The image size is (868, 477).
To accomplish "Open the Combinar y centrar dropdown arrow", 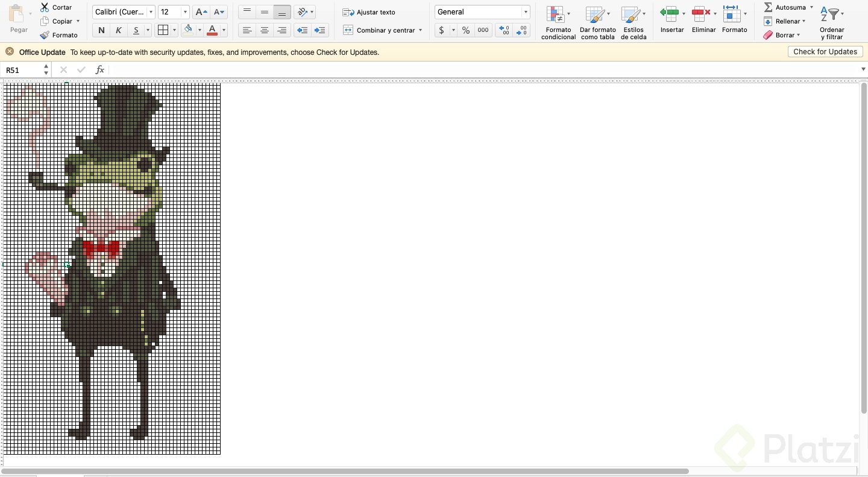I will (x=420, y=30).
